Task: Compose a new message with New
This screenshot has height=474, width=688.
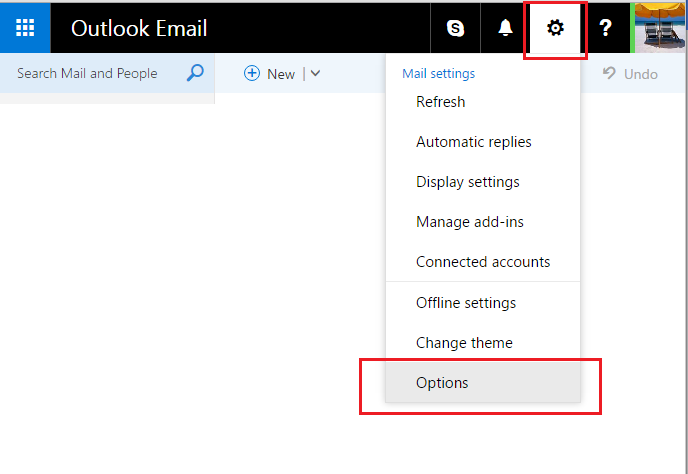Action: [269, 74]
